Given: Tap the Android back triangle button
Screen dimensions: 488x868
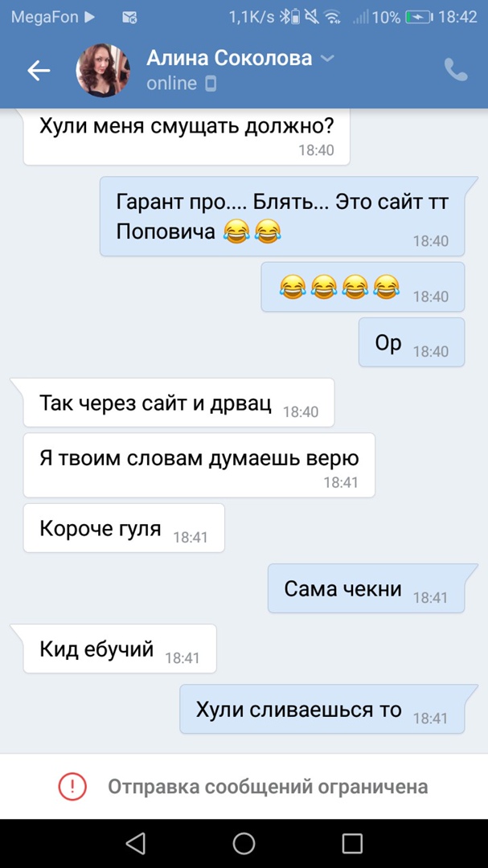Looking at the screenshot, I should click(x=136, y=843).
